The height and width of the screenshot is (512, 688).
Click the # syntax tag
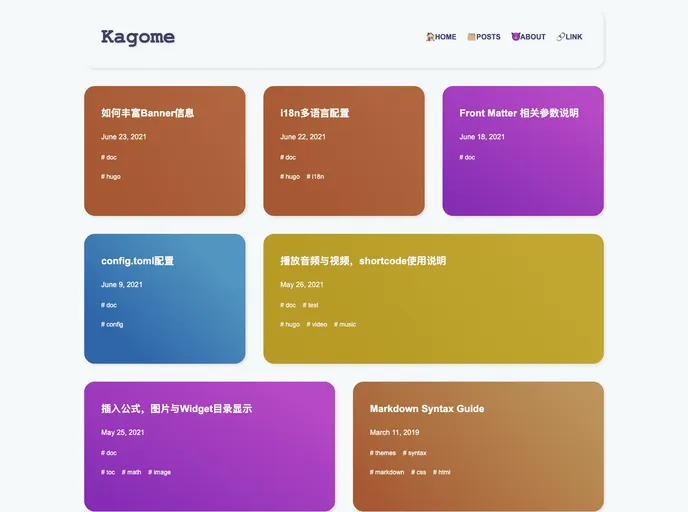[415, 453]
